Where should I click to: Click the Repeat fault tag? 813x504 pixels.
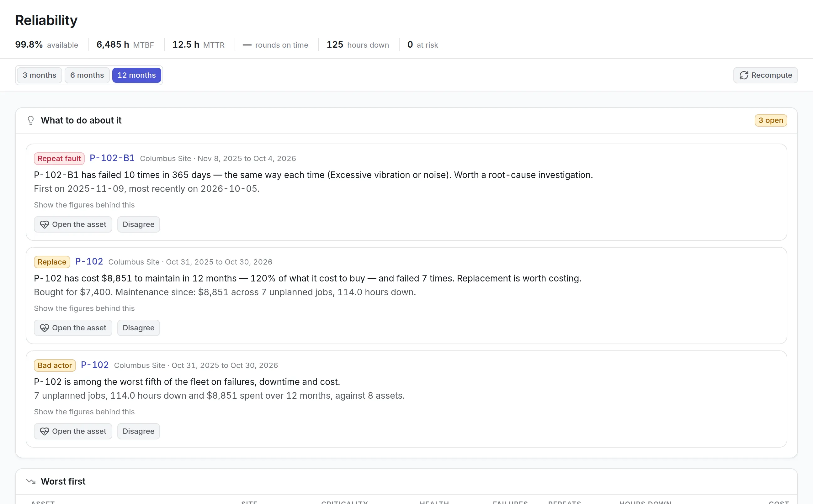point(59,158)
